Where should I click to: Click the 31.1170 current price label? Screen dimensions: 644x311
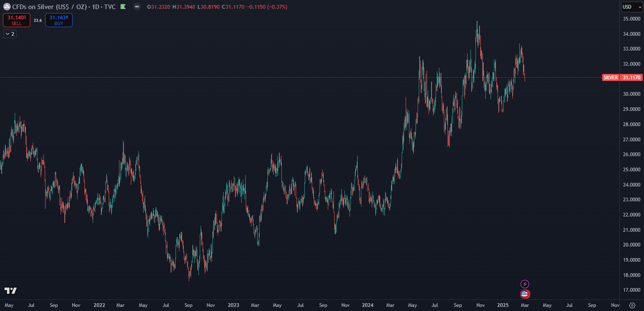pos(631,78)
